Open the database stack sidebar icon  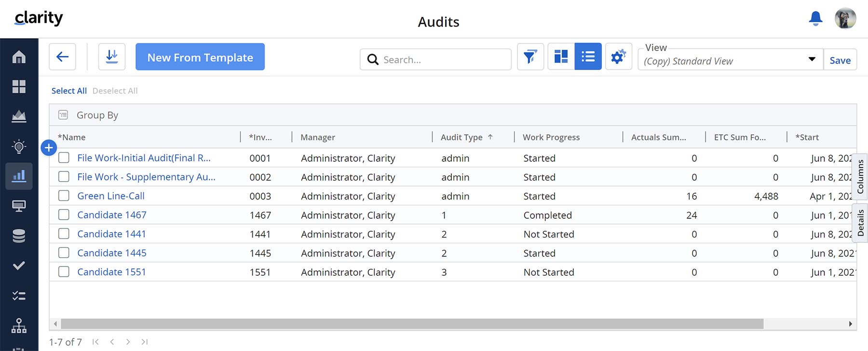click(x=19, y=236)
